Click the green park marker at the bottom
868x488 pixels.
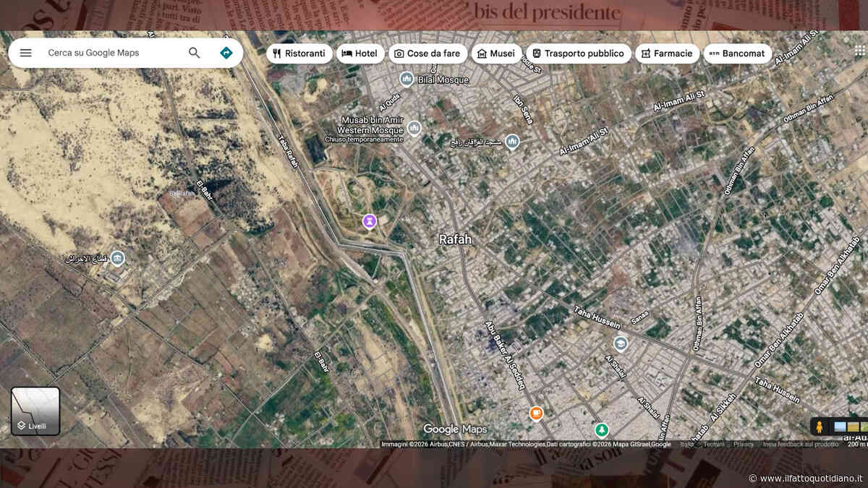601,430
